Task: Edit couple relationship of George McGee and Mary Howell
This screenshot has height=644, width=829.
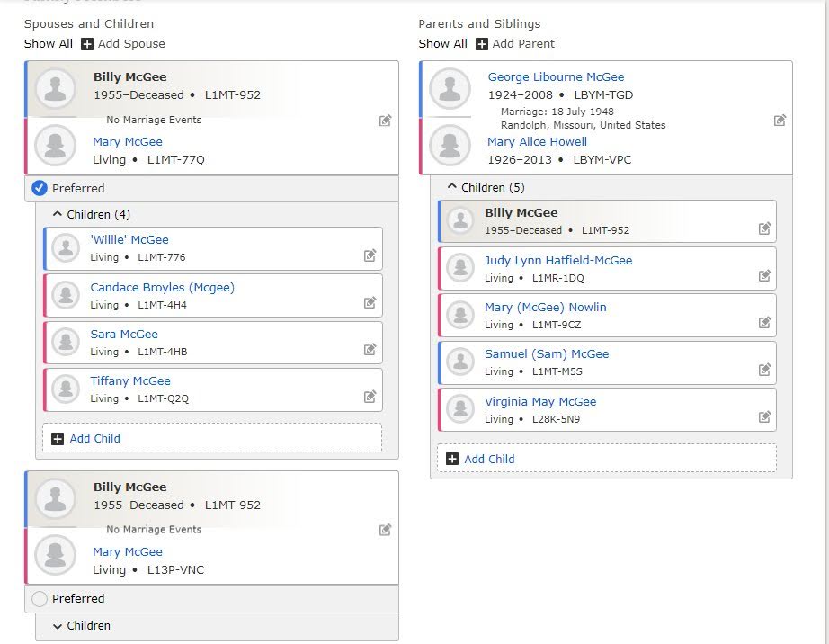Action: tap(780, 121)
